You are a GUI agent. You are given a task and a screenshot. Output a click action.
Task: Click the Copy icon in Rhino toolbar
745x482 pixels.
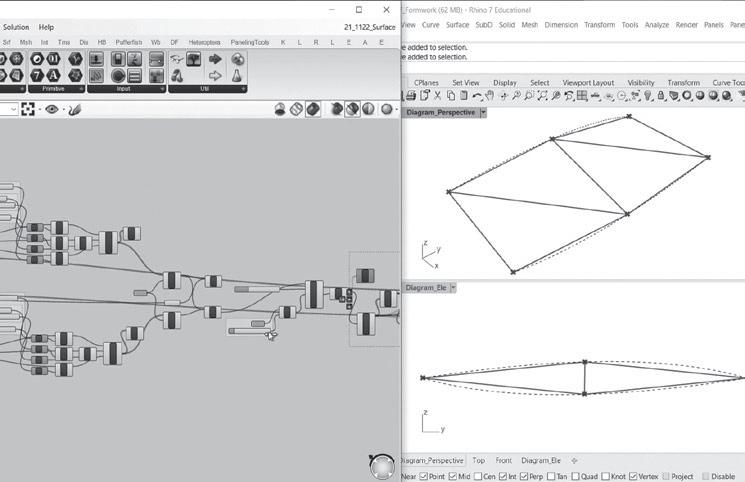pyautogui.click(x=450, y=96)
